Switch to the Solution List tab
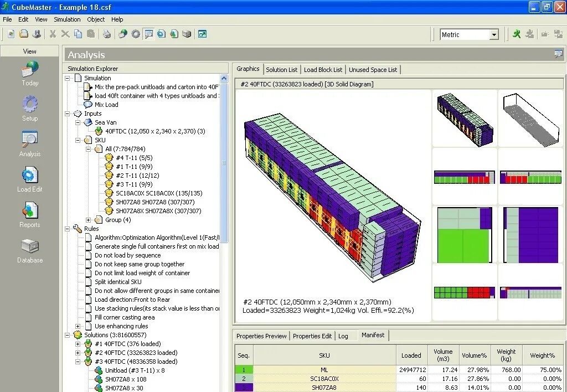Image resolution: width=567 pixels, height=392 pixels. tap(282, 70)
